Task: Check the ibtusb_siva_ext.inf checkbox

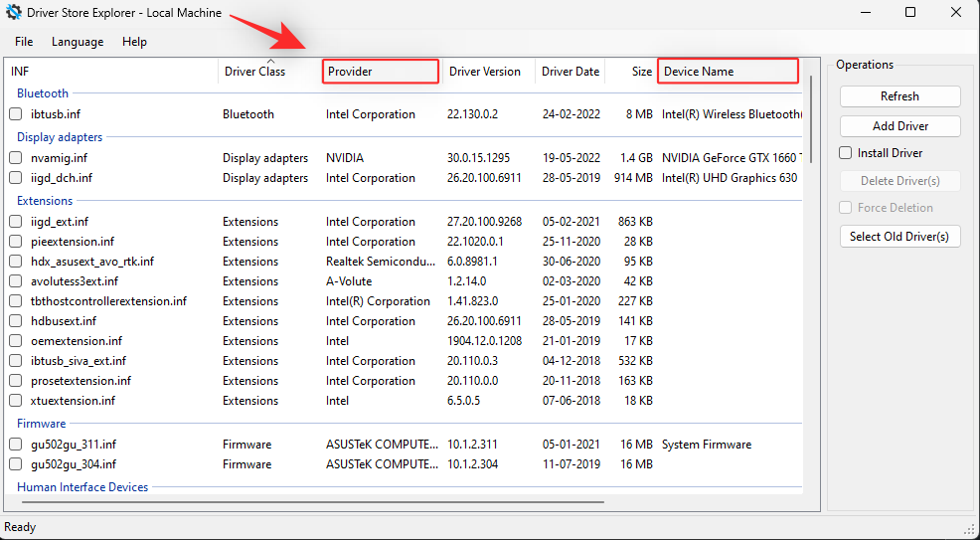Action: click(x=16, y=361)
